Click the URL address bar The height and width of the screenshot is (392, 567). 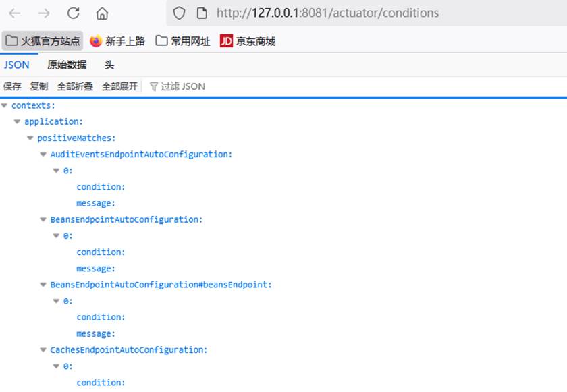click(x=367, y=13)
